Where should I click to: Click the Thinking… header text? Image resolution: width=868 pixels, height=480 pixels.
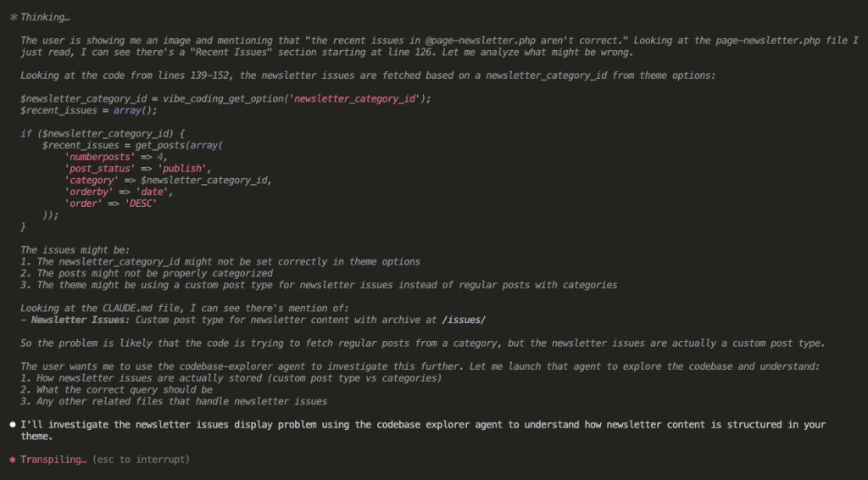pos(45,17)
